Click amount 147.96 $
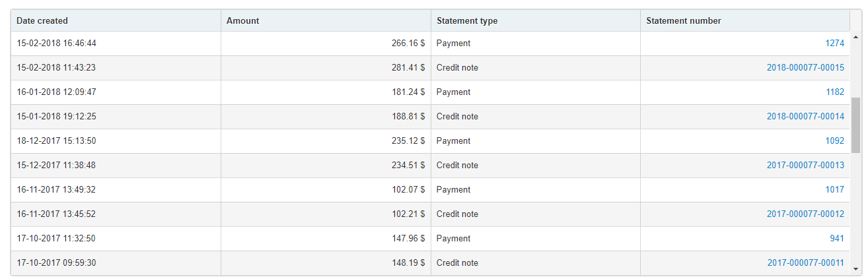 tap(408, 239)
